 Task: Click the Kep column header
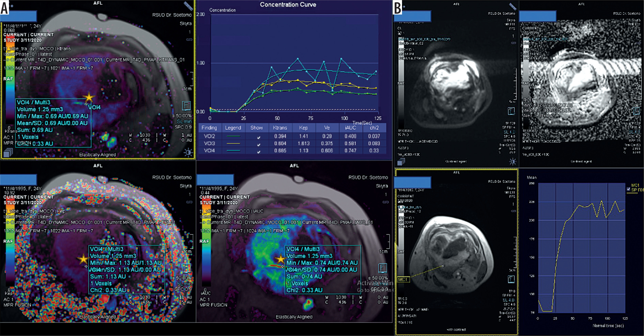point(303,128)
